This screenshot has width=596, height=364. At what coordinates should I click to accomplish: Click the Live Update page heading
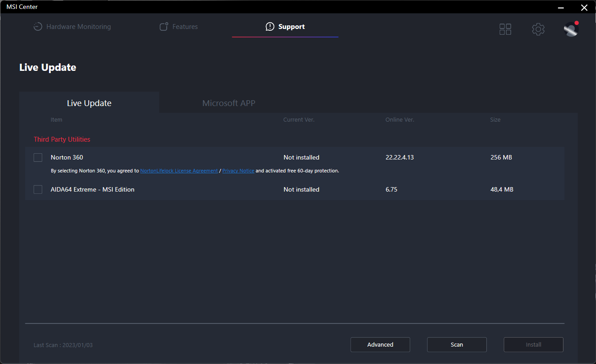48,67
